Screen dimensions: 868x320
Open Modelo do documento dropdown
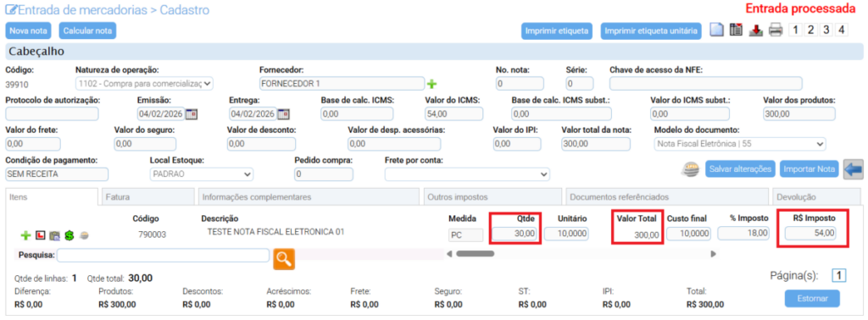point(739,144)
